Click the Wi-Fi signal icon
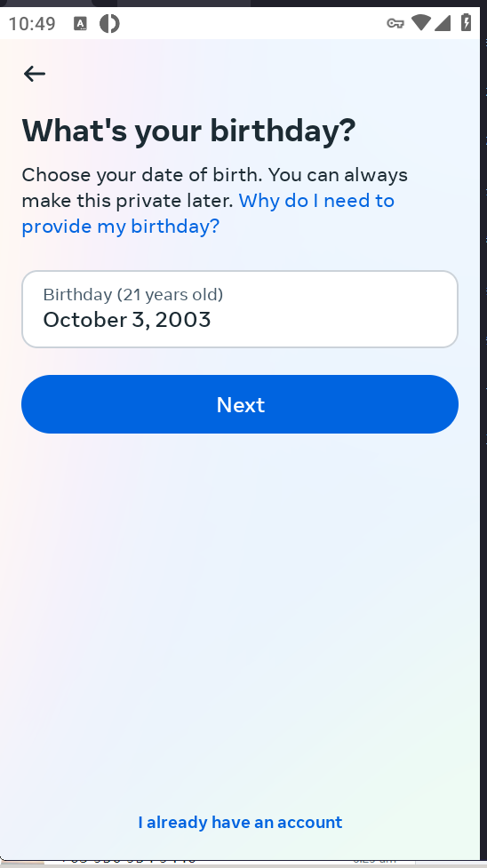The width and height of the screenshot is (487, 868). pos(421,23)
